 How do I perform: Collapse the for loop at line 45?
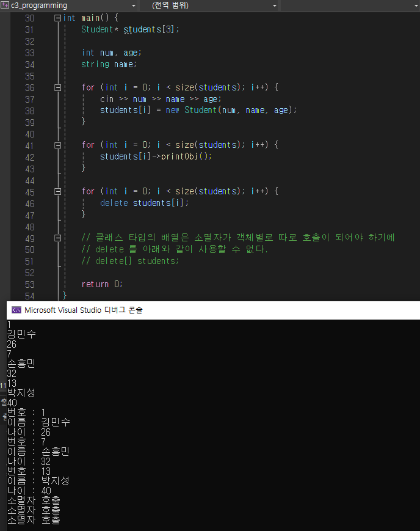click(57, 192)
